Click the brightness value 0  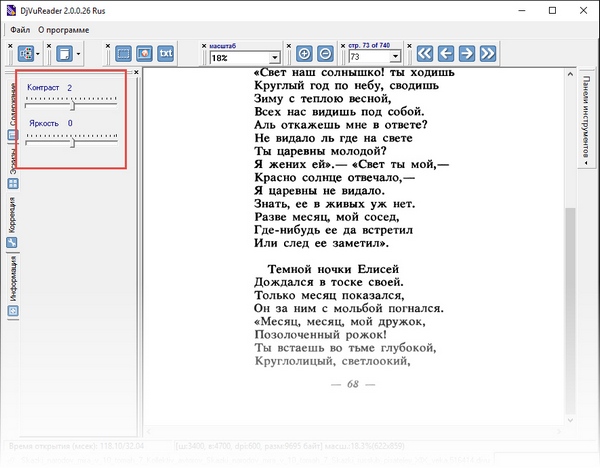pyautogui.click(x=70, y=123)
